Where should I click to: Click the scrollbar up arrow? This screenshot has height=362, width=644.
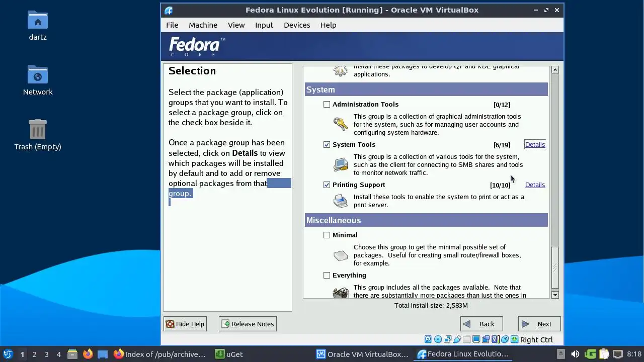(555, 70)
